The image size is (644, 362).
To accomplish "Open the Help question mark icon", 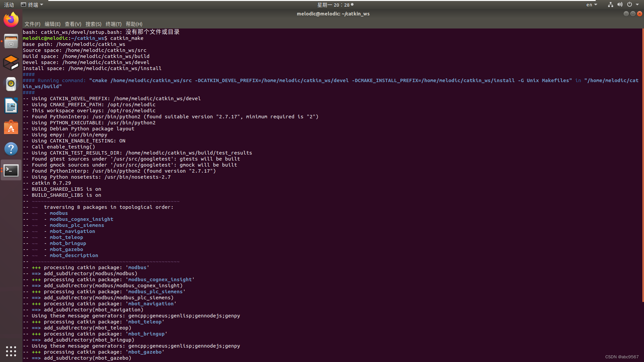I will (11, 149).
